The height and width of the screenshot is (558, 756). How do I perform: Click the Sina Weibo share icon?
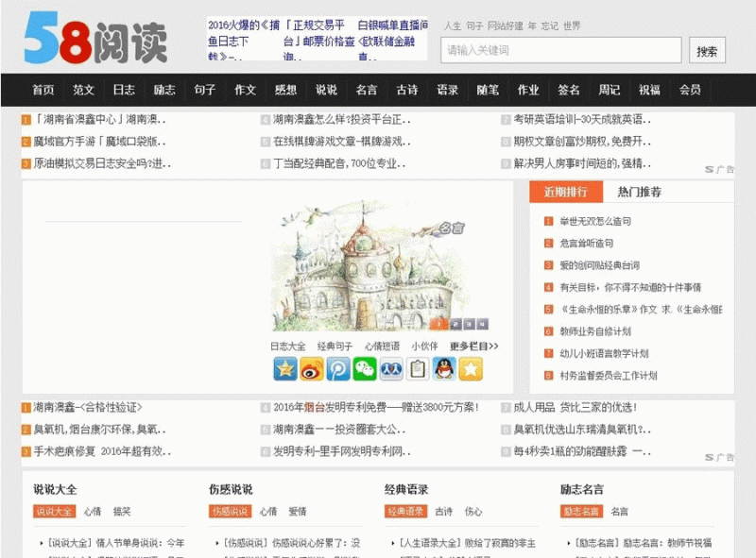pos(311,366)
